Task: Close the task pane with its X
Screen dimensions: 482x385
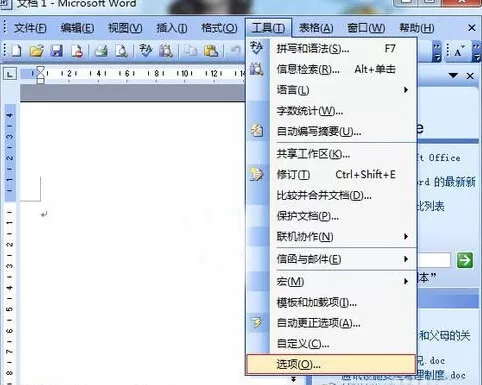Action: [470, 76]
